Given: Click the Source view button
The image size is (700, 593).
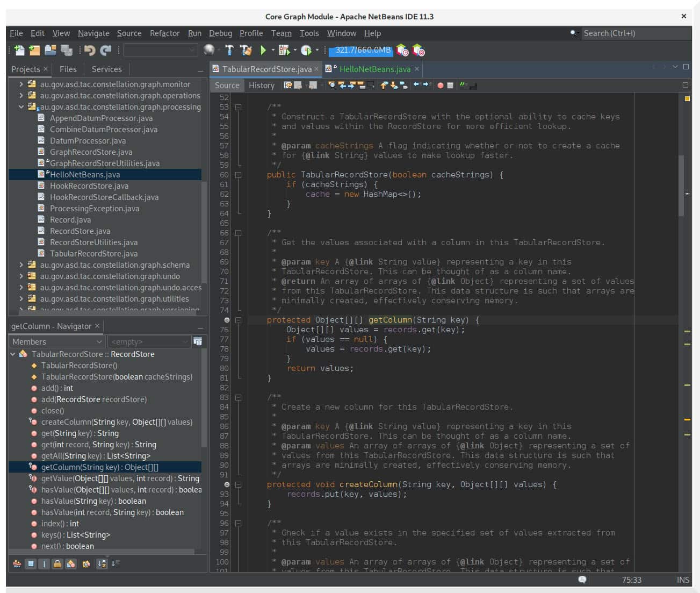Looking at the screenshot, I should pyautogui.click(x=227, y=85).
